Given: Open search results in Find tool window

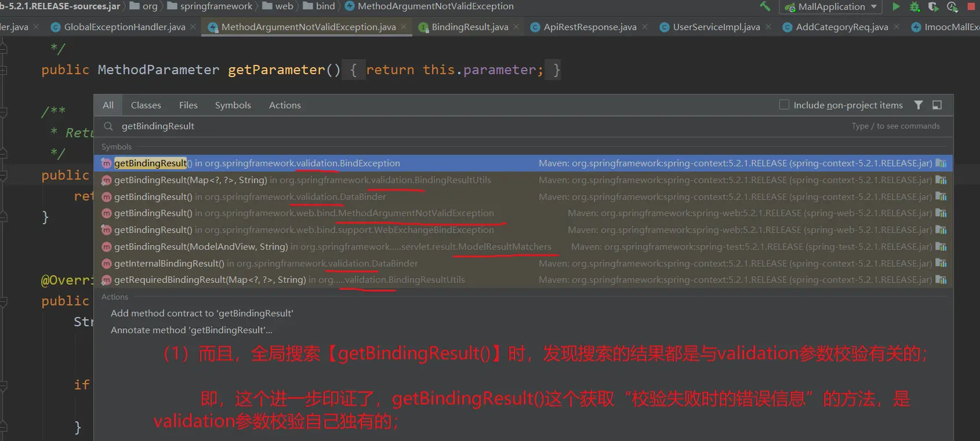Looking at the screenshot, I should coord(937,105).
